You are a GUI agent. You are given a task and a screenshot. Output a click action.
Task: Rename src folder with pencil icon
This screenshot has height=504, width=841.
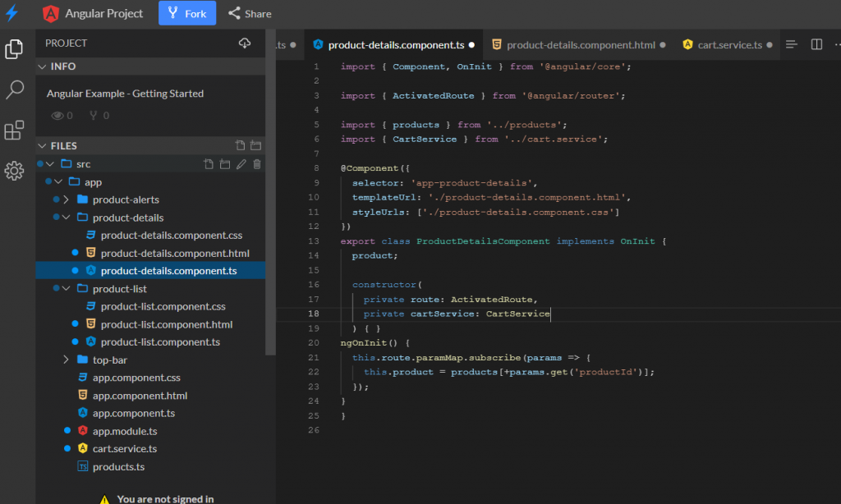(241, 164)
